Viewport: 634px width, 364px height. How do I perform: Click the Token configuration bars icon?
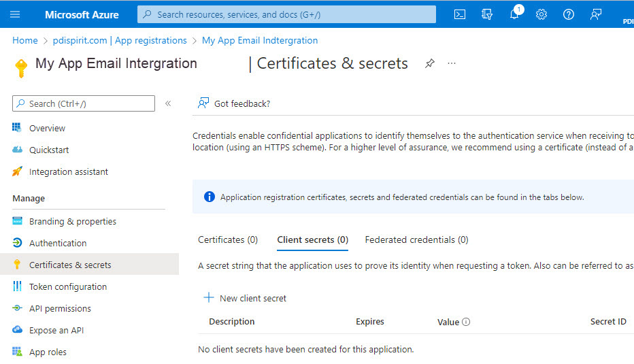click(x=17, y=286)
